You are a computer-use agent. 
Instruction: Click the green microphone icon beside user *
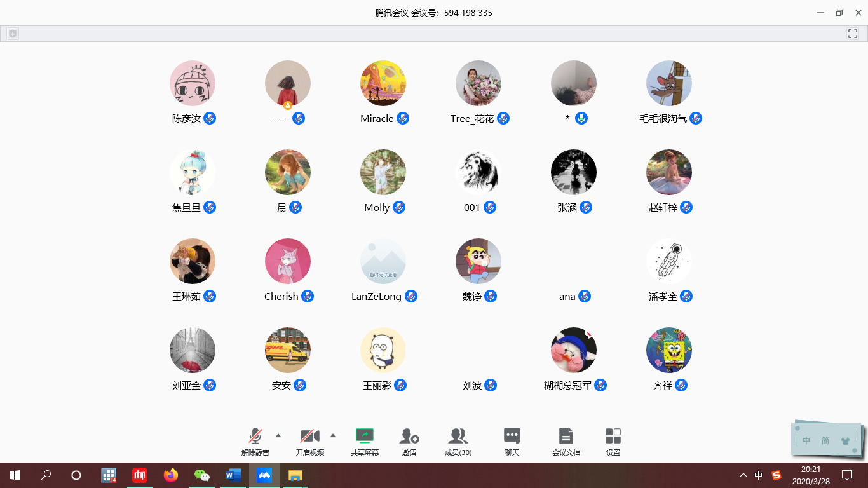(581, 118)
